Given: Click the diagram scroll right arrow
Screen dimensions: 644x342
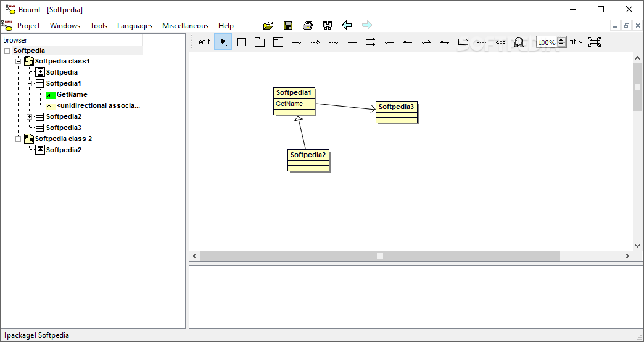Looking at the screenshot, I should point(627,256).
